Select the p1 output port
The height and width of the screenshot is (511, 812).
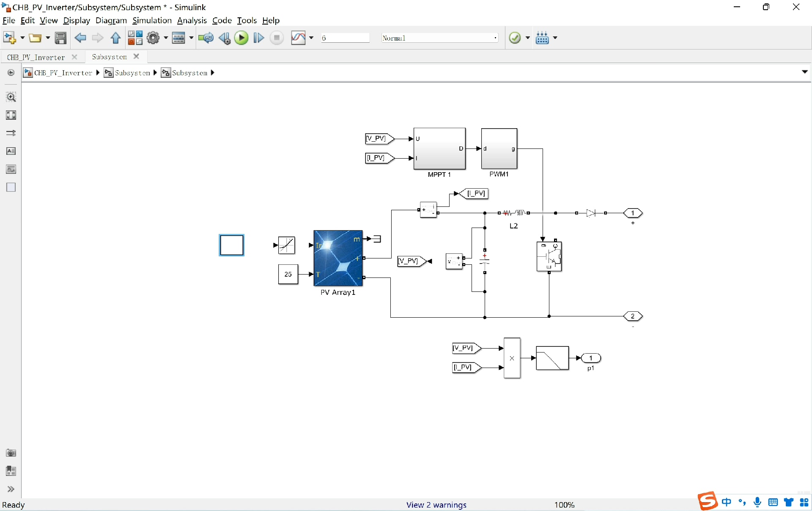click(x=591, y=358)
